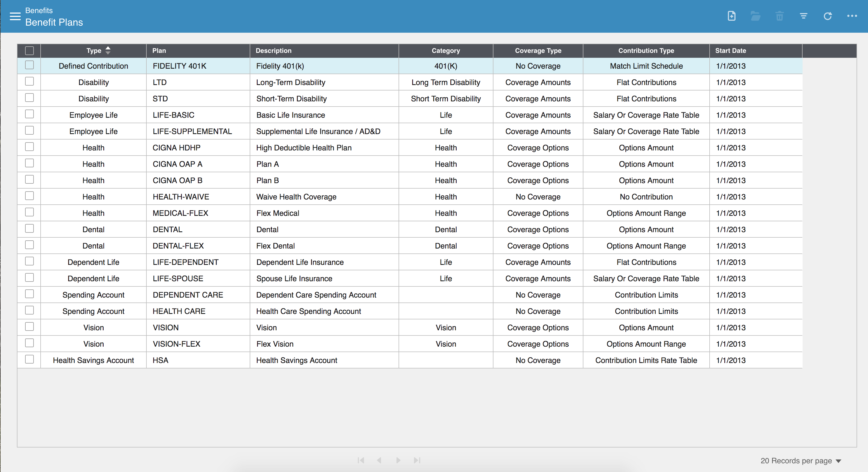Click the trash delete icon
This screenshot has width=868, height=472.
(x=779, y=16)
